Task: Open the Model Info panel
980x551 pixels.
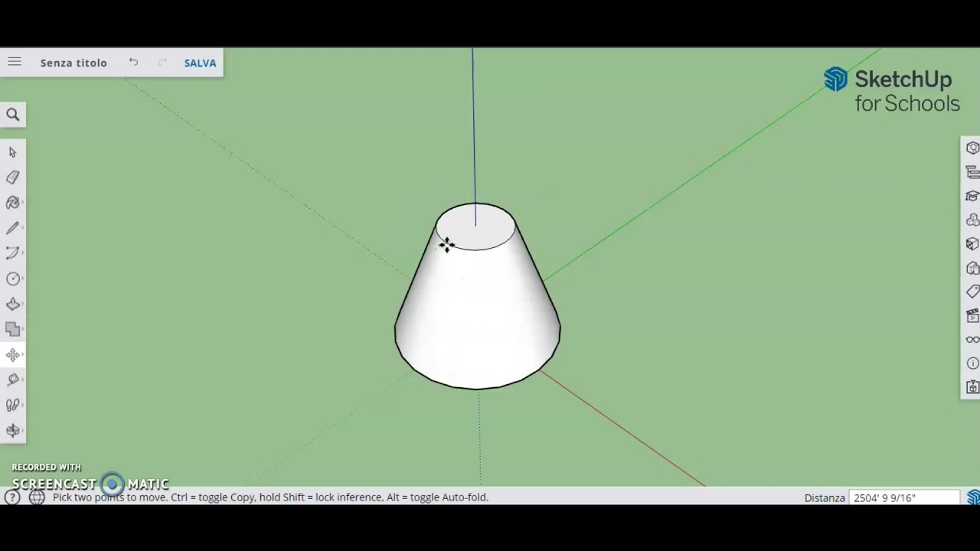Action: pos(972,364)
